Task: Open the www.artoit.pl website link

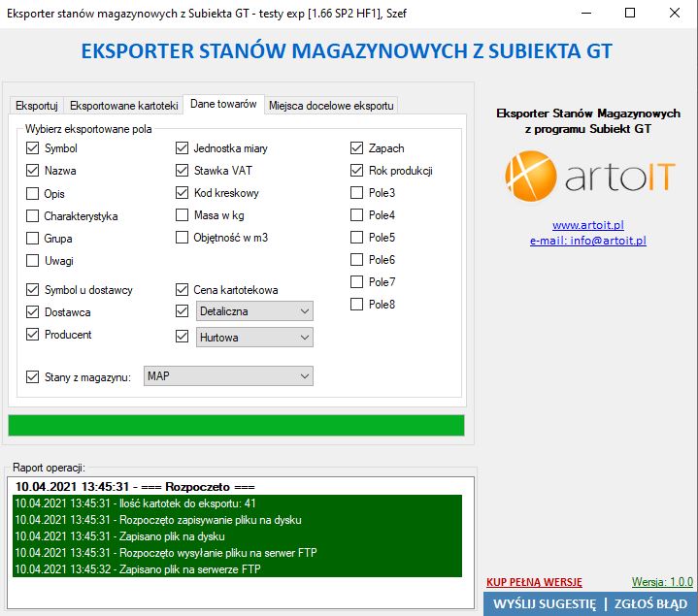Action: click(x=587, y=225)
